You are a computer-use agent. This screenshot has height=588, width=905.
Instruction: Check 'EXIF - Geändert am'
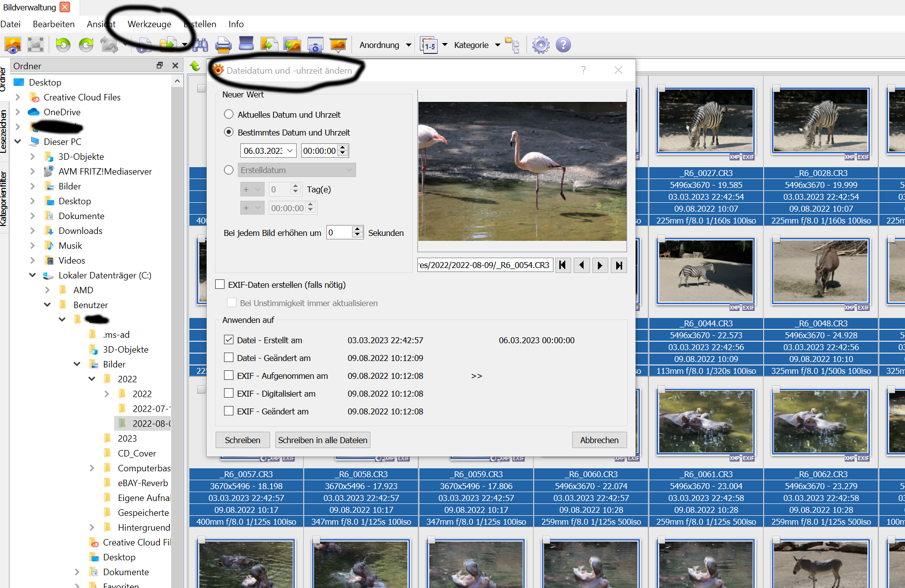point(228,411)
